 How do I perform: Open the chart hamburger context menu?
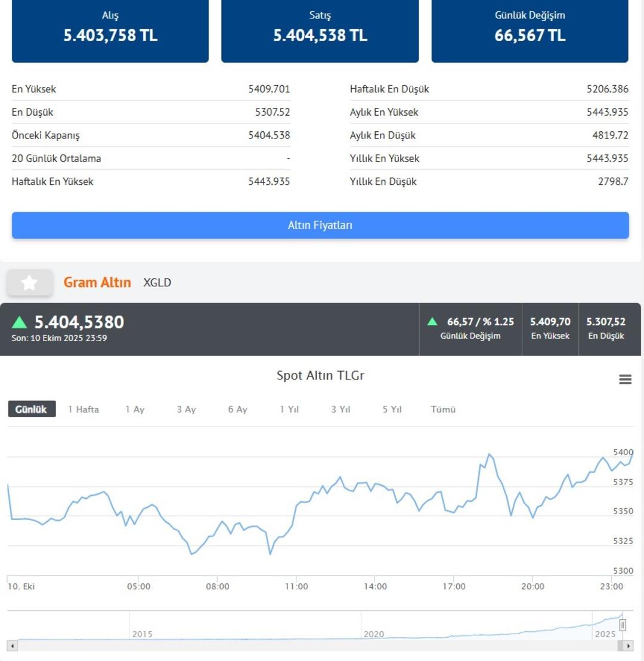tap(625, 379)
